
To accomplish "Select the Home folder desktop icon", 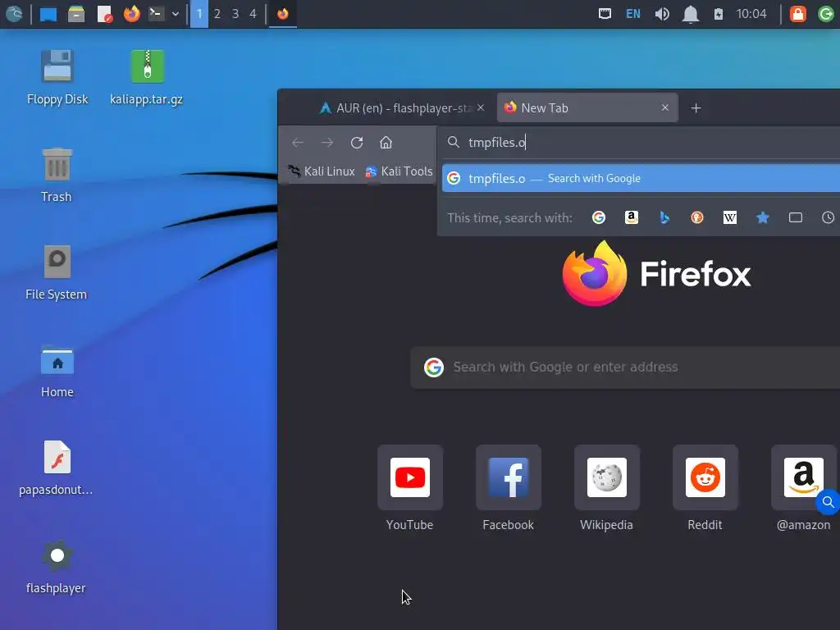I will point(57,370).
